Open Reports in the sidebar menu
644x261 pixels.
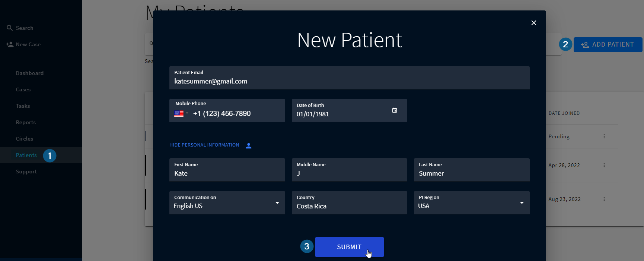coord(26,122)
